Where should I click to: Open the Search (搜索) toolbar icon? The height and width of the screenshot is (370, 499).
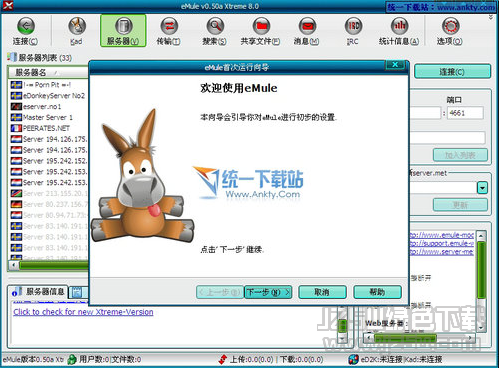click(215, 26)
